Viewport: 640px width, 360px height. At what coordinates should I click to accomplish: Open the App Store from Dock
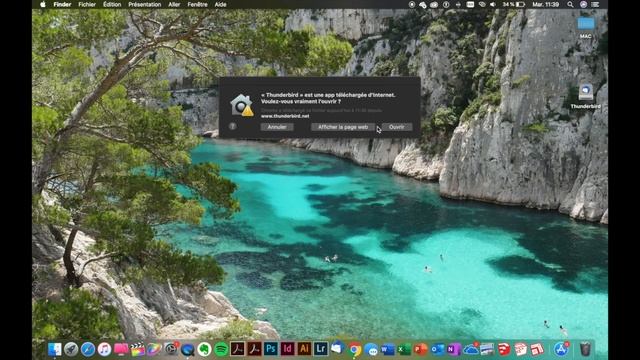561,349
